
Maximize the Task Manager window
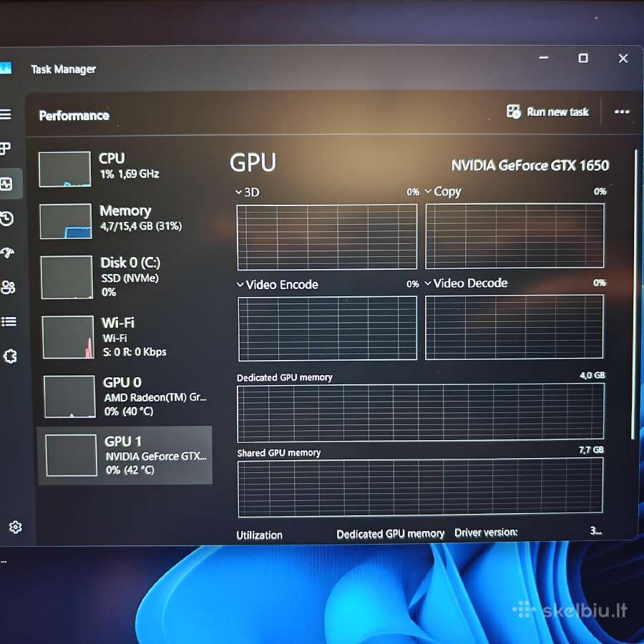coord(582,59)
